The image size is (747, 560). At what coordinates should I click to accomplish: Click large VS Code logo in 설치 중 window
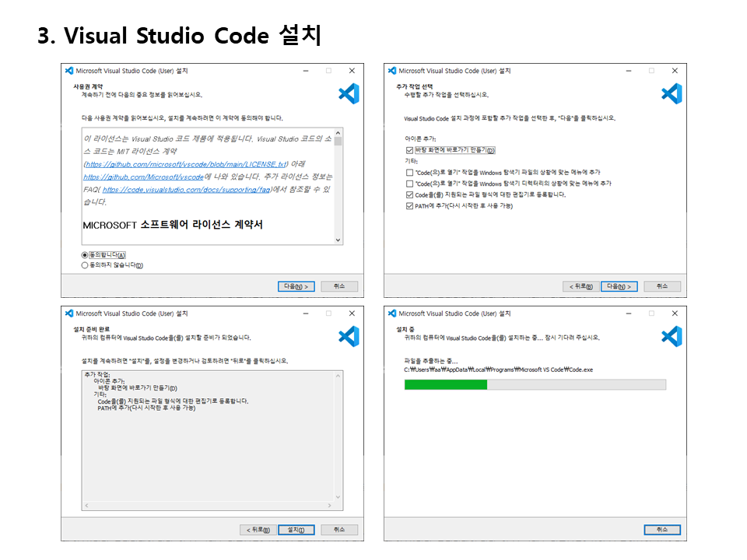pos(672,336)
